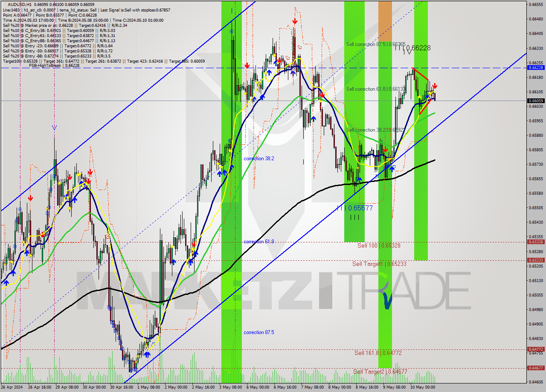The image size is (546, 392).
Task: Click the '26 Apr 16:00' time label
Action: [x=40, y=387]
